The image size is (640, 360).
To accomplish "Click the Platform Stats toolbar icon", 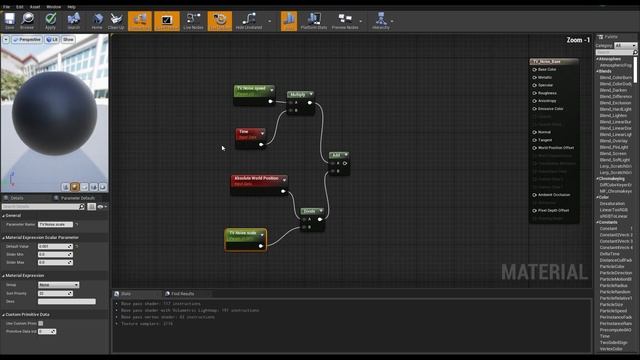I will (x=314, y=20).
